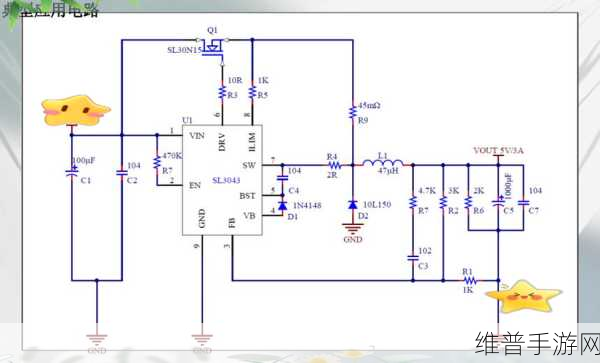The height and width of the screenshot is (363, 600).
Task: Select the GND text below D2
Action: point(353,240)
